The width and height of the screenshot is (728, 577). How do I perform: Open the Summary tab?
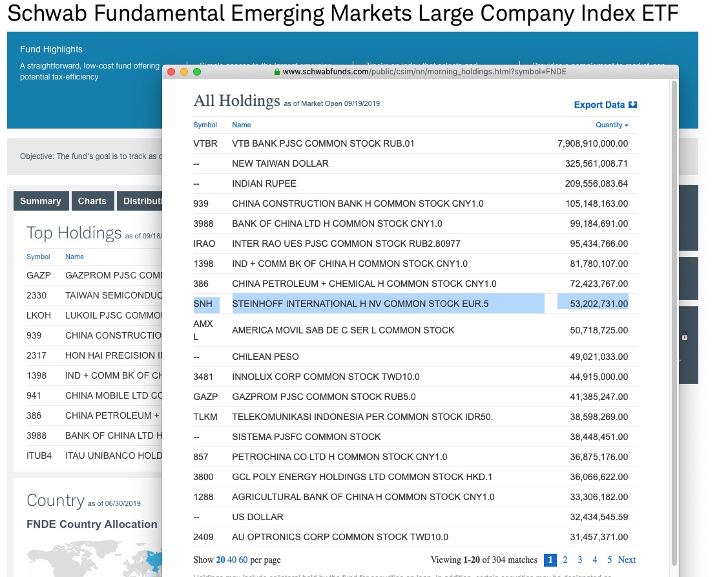41,201
